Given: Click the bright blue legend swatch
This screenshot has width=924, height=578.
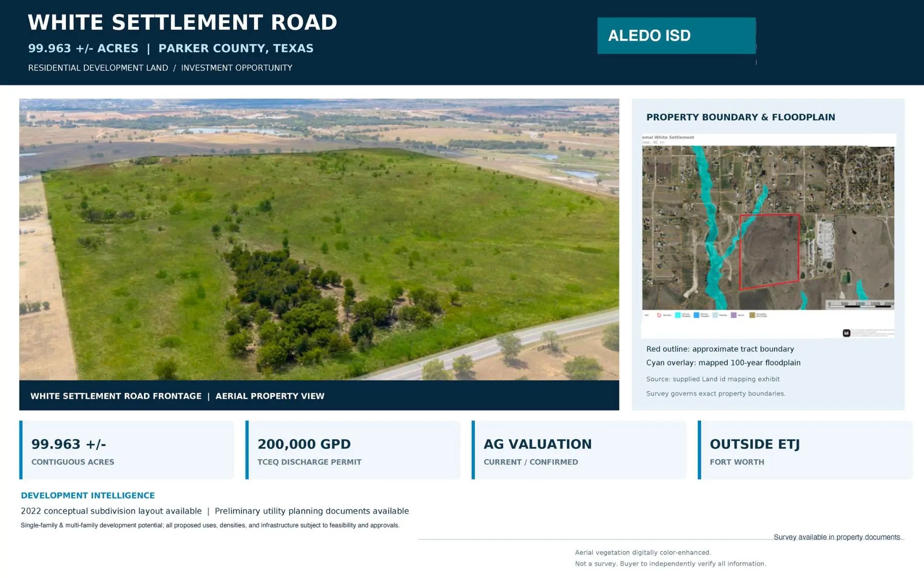Looking at the screenshot, I should 696,315.
